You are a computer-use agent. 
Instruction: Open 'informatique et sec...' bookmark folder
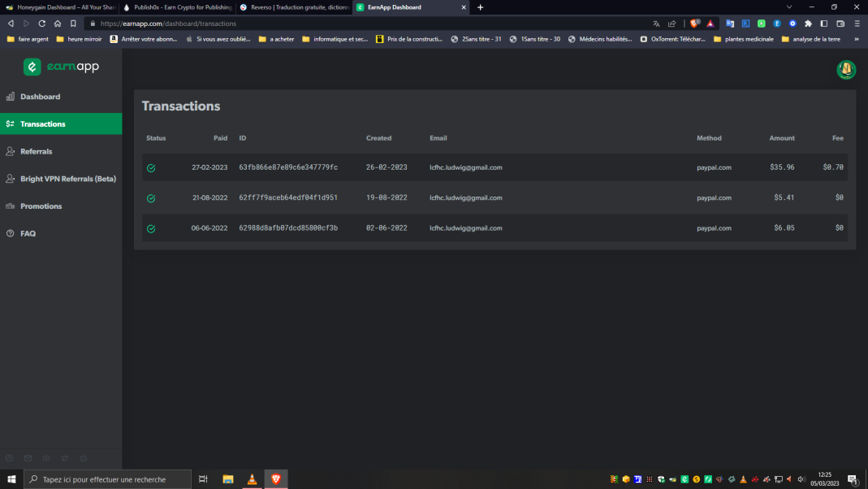(335, 39)
